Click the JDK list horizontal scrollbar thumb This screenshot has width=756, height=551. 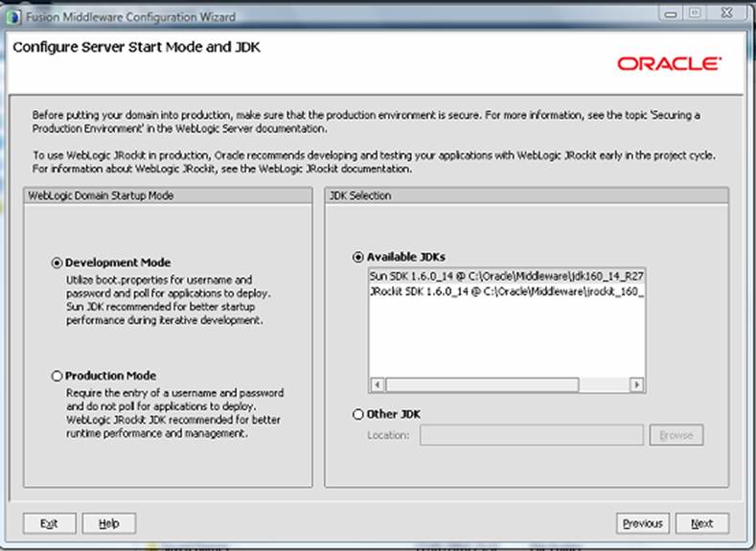tap(482, 384)
